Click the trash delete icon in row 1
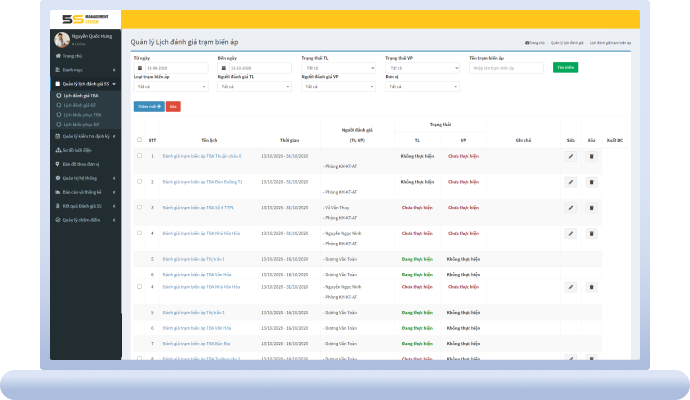 pyautogui.click(x=591, y=156)
